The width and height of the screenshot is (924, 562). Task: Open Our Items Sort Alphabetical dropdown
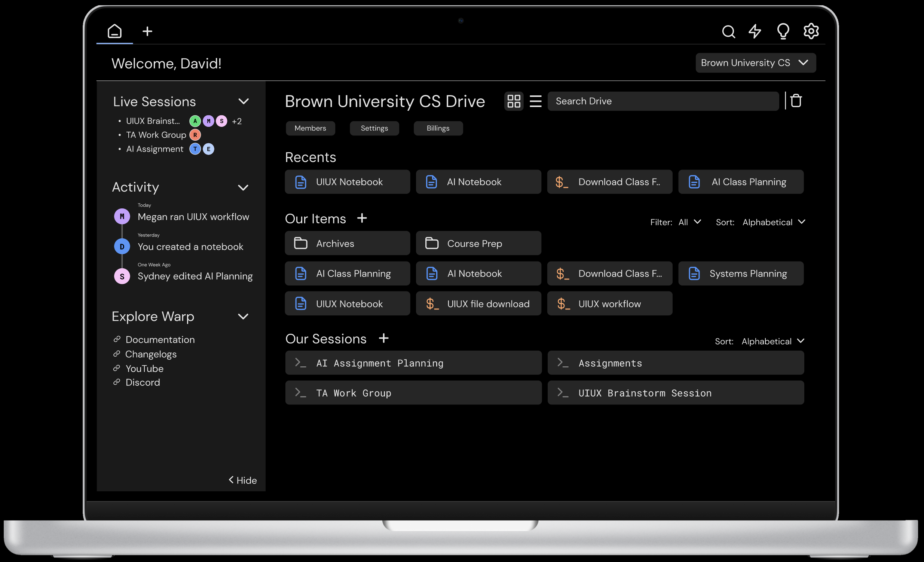774,222
